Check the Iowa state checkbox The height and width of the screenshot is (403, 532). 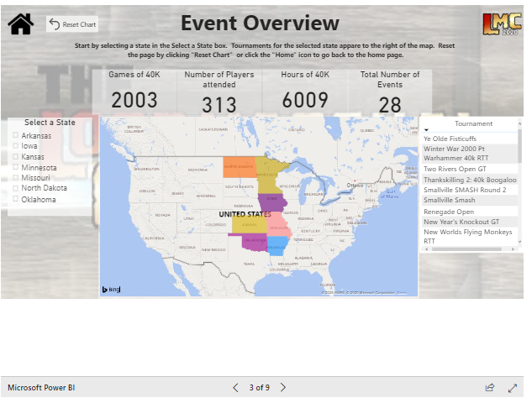coord(16,146)
